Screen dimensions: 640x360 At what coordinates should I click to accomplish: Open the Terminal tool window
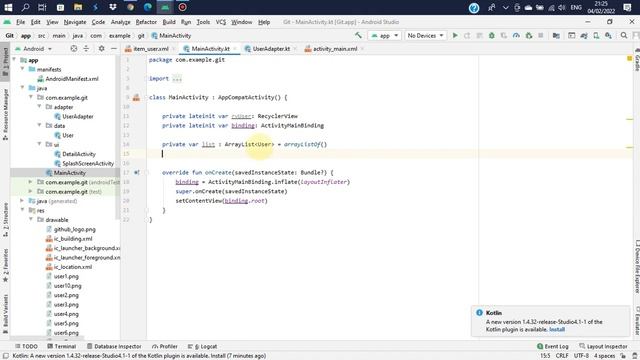pos(62,346)
